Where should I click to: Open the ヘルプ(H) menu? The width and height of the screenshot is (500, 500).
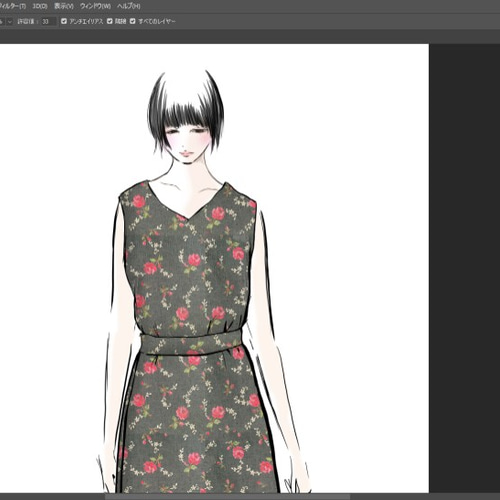[x=129, y=6]
